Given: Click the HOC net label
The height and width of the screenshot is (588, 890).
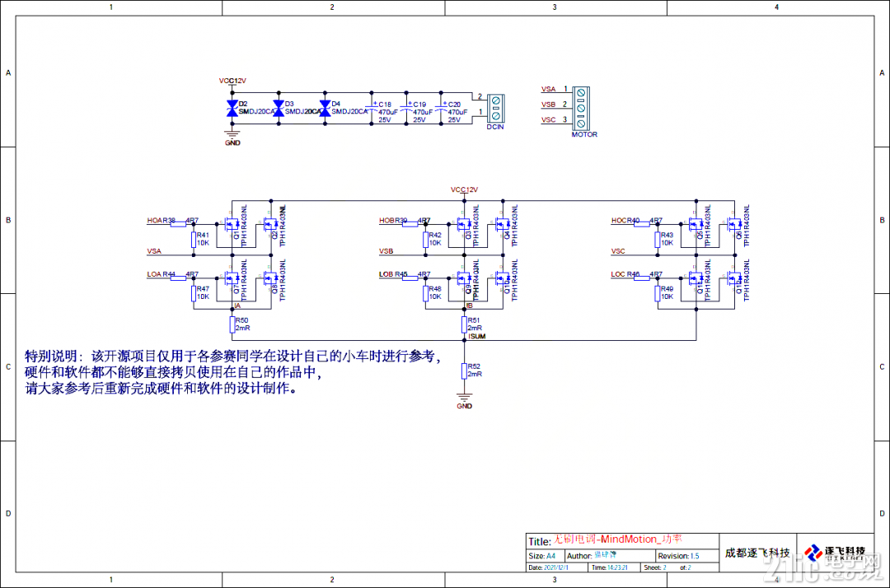Looking at the screenshot, I should coord(619,221).
